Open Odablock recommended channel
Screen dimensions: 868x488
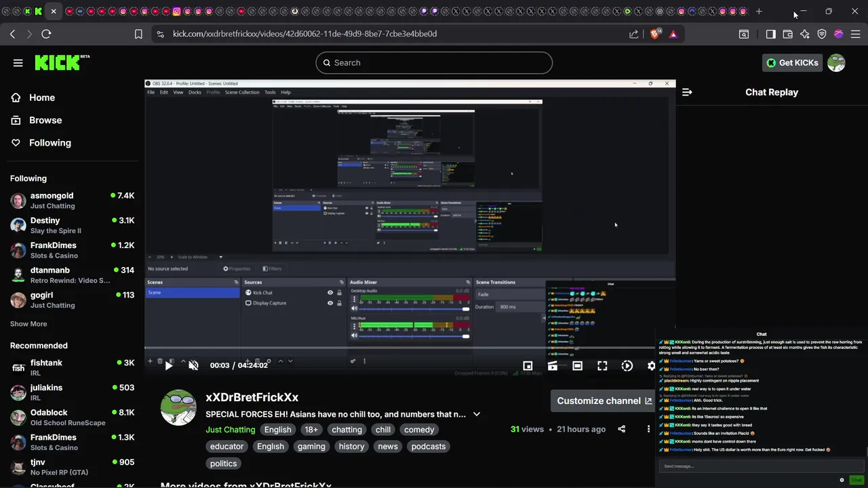(x=73, y=418)
